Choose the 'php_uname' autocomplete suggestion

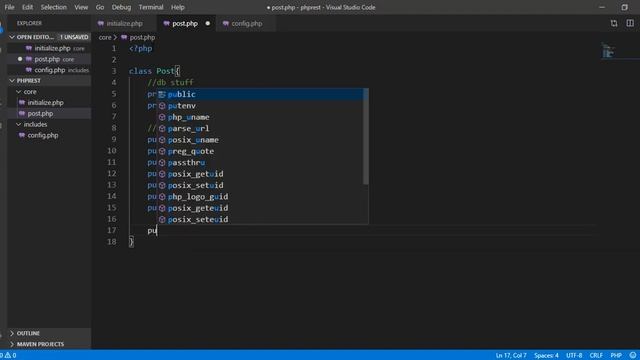coord(260,117)
